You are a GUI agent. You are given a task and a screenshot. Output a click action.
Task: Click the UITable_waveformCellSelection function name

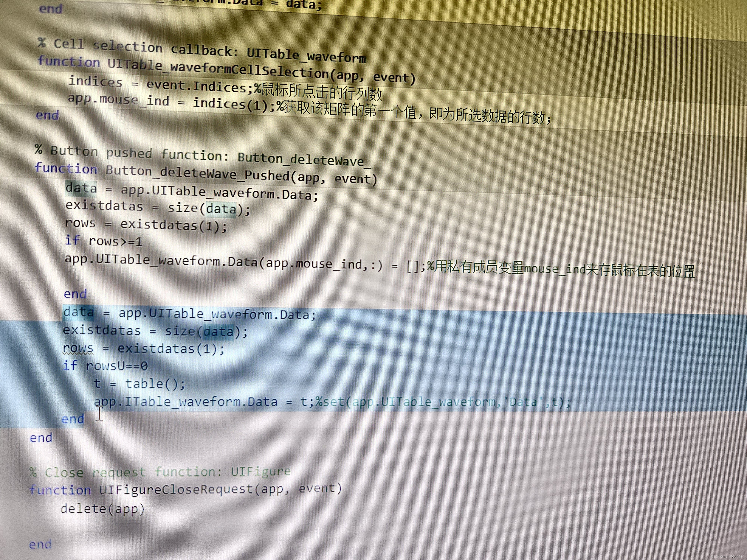coord(218,70)
